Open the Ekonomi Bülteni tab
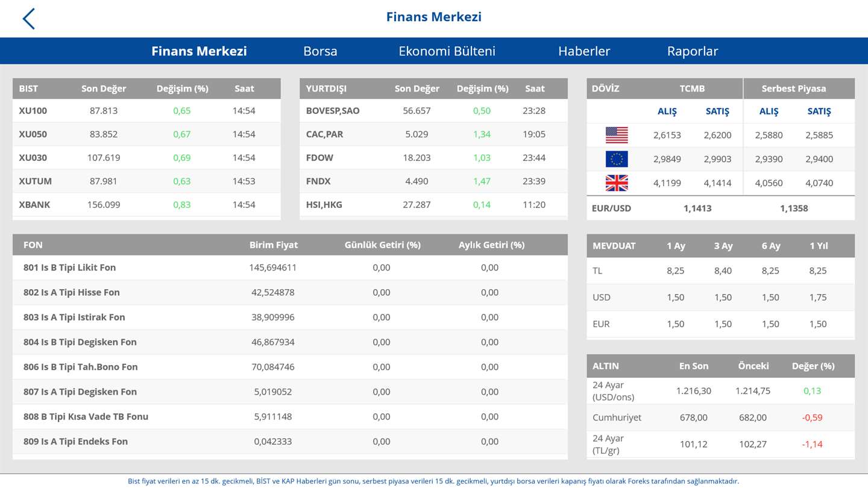868x488 pixels. [447, 51]
